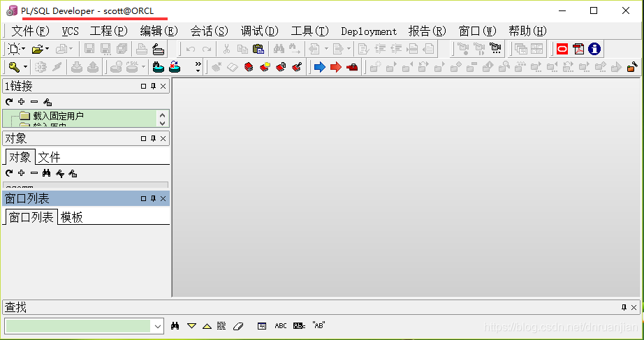The image size is (644, 340).
Task: Select the 窗口列表 tab
Action: (31, 217)
